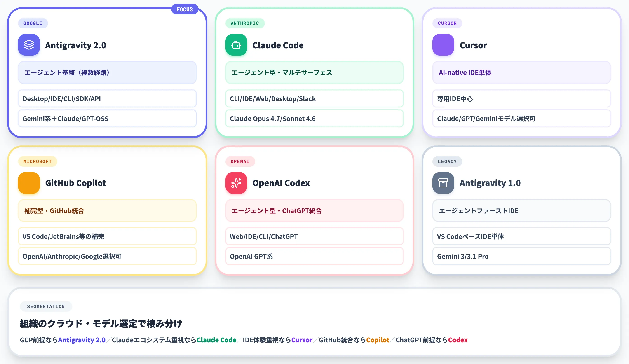629x364 pixels.
Task: Click the OpenAI Codex card title
Action: click(x=281, y=183)
